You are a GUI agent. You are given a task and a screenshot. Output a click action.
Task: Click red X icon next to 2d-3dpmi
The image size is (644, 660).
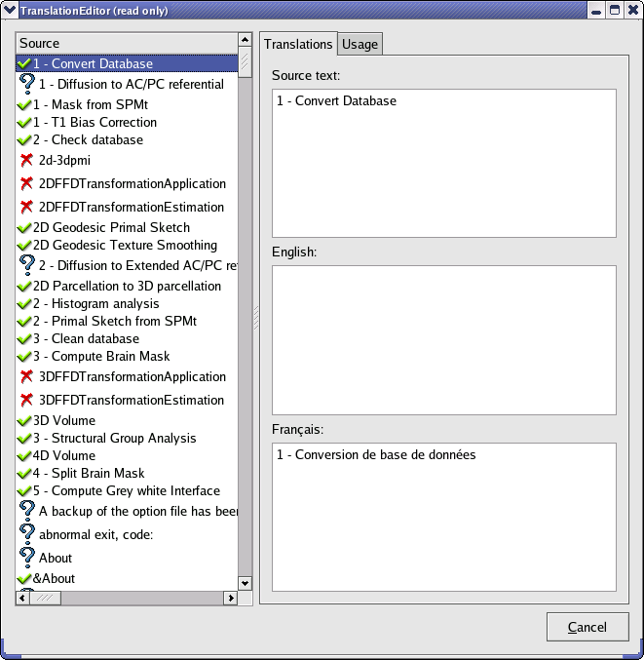(x=26, y=160)
